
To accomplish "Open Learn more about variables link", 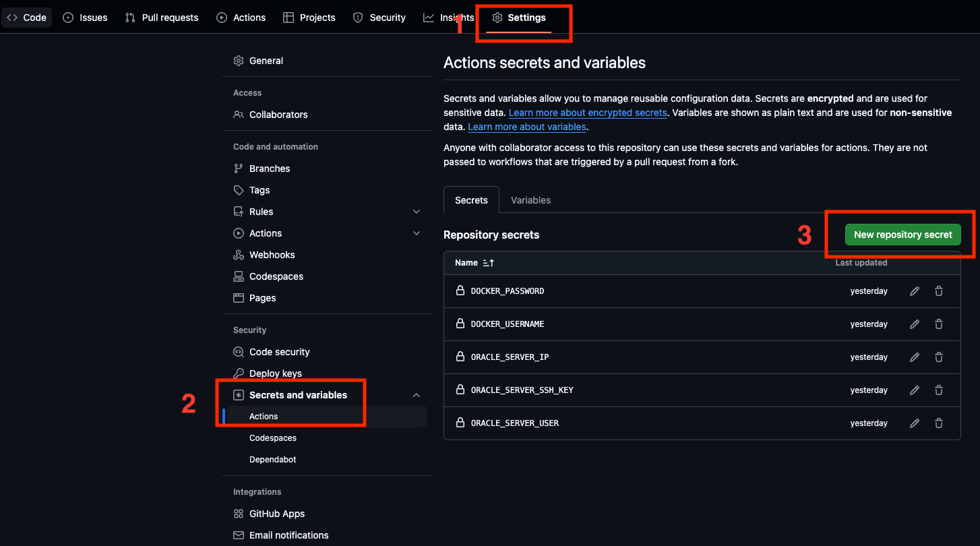I will pyautogui.click(x=527, y=127).
